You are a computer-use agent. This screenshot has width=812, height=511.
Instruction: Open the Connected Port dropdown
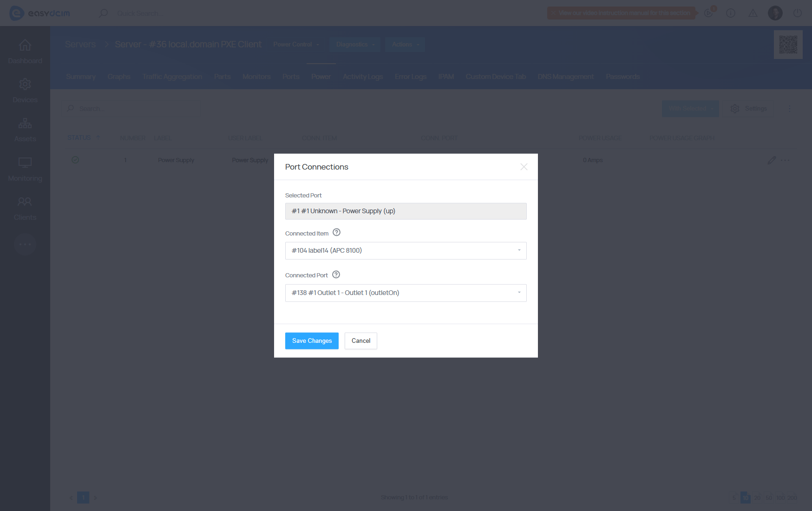tap(406, 293)
